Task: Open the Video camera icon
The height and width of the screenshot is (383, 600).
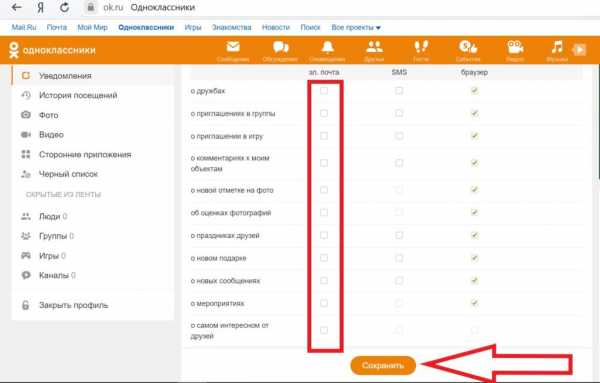Action: click(515, 47)
